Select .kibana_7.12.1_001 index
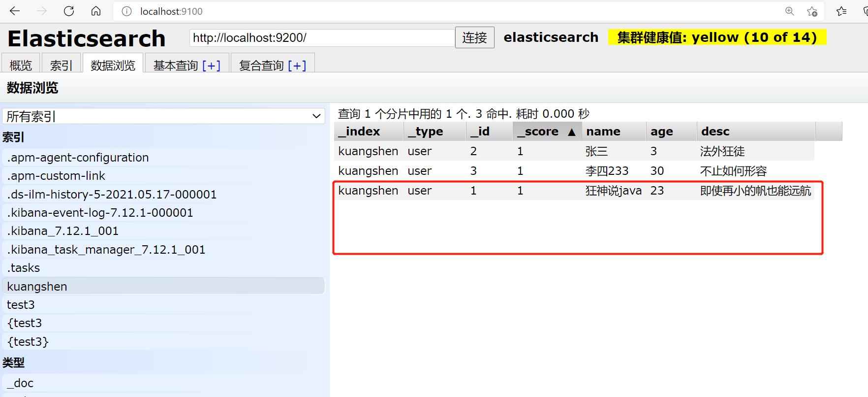868x397 pixels. click(x=163, y=231)
